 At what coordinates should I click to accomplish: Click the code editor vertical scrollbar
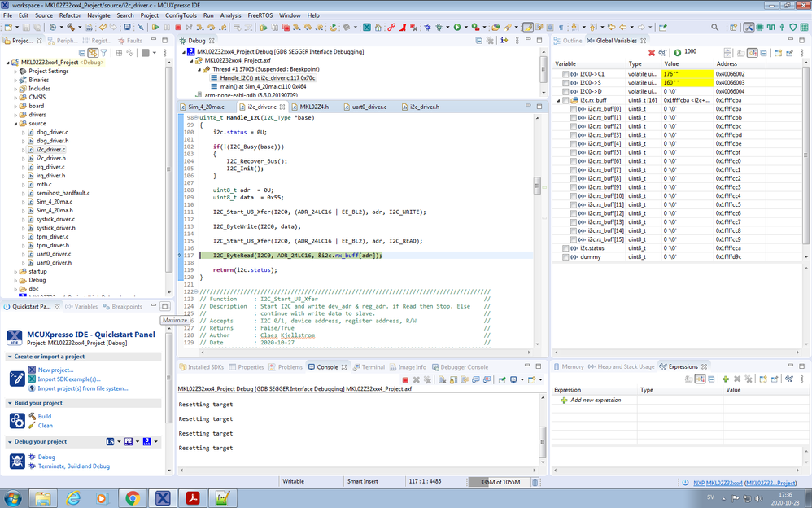point(536,186)
